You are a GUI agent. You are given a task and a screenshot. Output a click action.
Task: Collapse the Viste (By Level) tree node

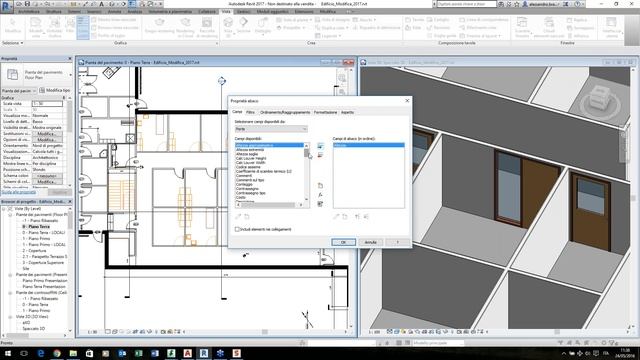tap(4, 209)
